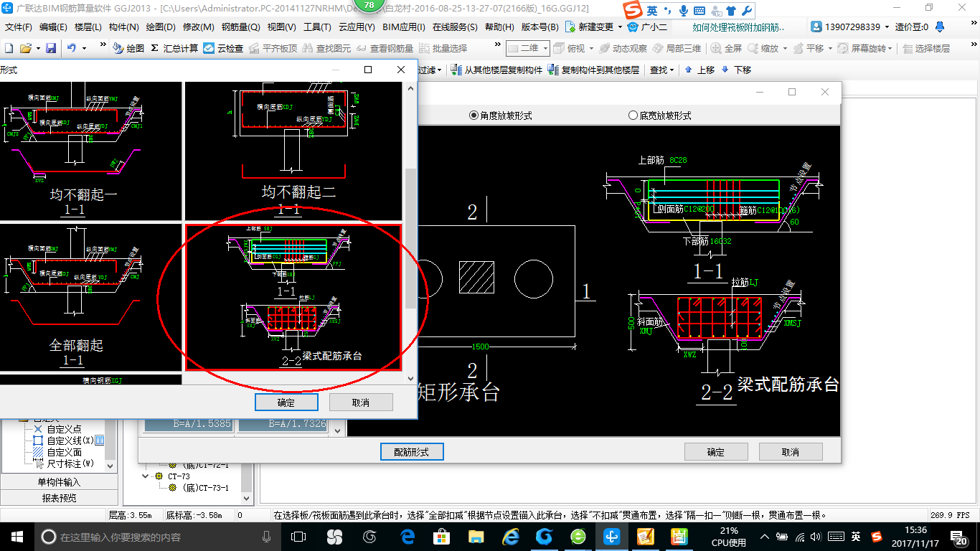Viewport: 980px width, 551px height.
Task: Move item down with 下移
Action: point(735,70)
